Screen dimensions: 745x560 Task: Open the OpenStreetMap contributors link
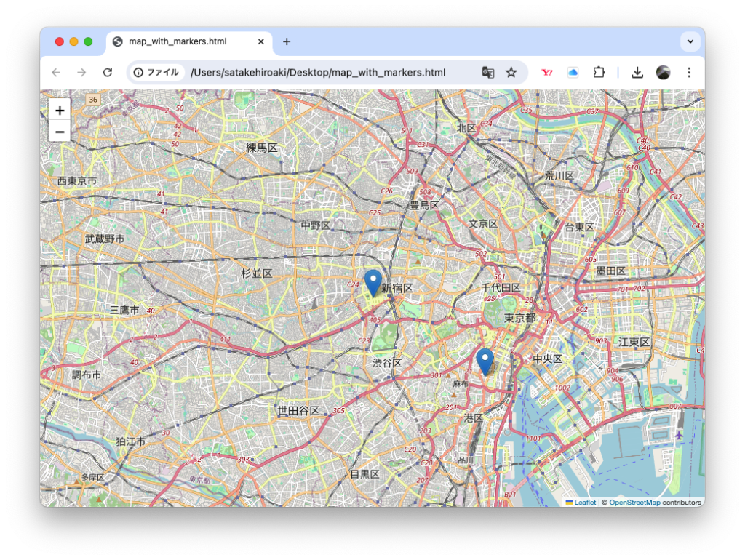[x=634, y=502]
